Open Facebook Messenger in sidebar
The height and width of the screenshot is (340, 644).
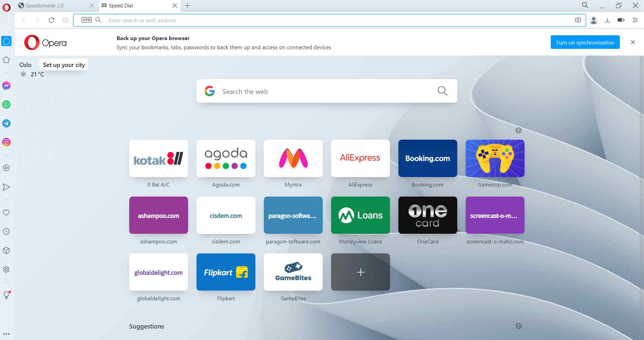tap(6, 86)
